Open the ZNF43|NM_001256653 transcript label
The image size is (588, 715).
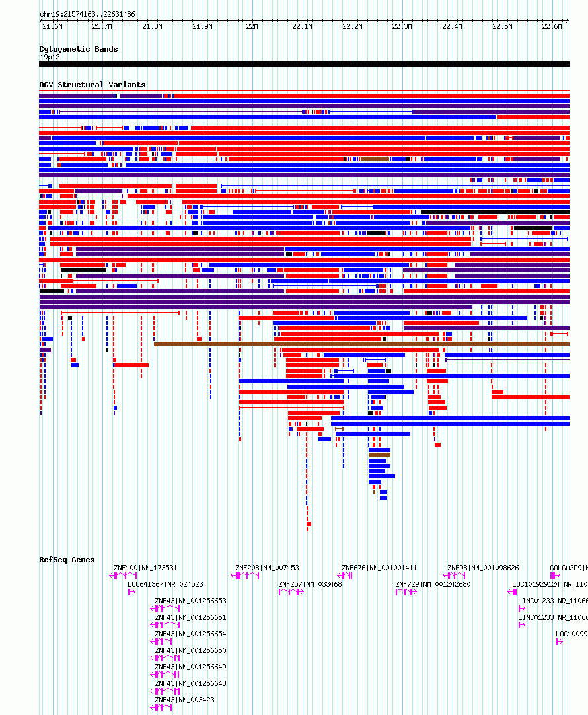(x=190, y=601)
